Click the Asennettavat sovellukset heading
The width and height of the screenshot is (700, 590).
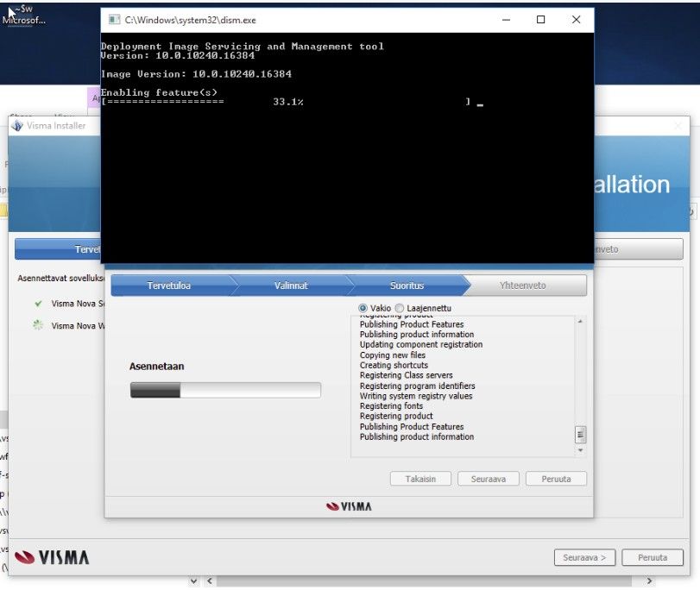60,278
